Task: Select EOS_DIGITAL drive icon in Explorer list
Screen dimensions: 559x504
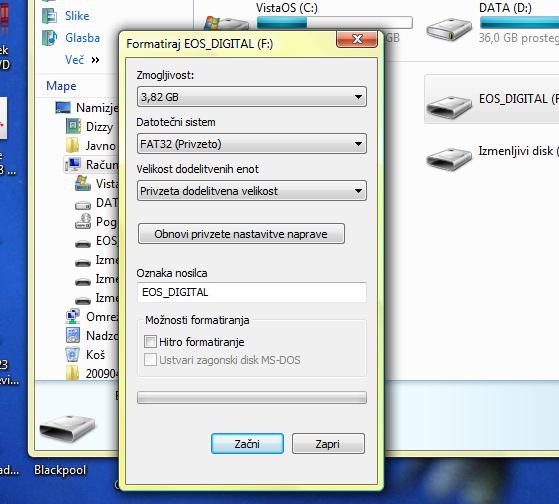Action: click(x=449, y=107)
